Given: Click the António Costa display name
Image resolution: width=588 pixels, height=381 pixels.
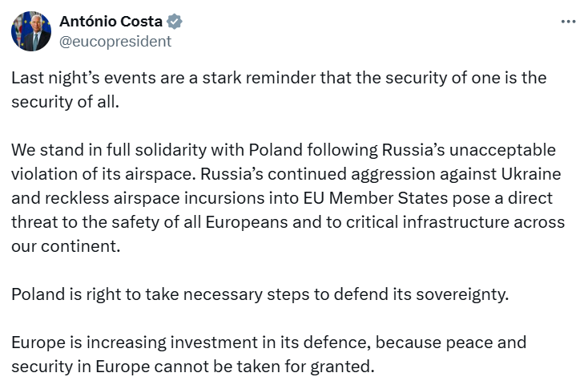Looking at the screenshot, I should [111, 22].
